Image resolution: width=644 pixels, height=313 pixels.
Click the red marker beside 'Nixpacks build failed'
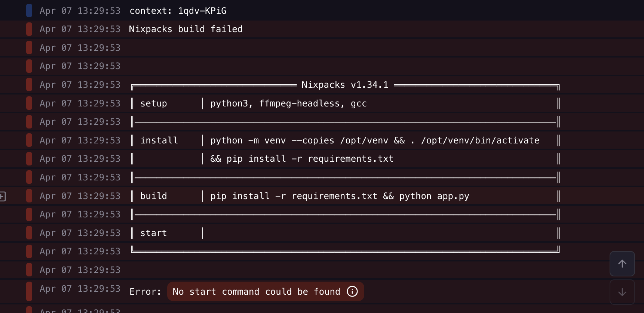pyautogui.click(x=29, y=29)
